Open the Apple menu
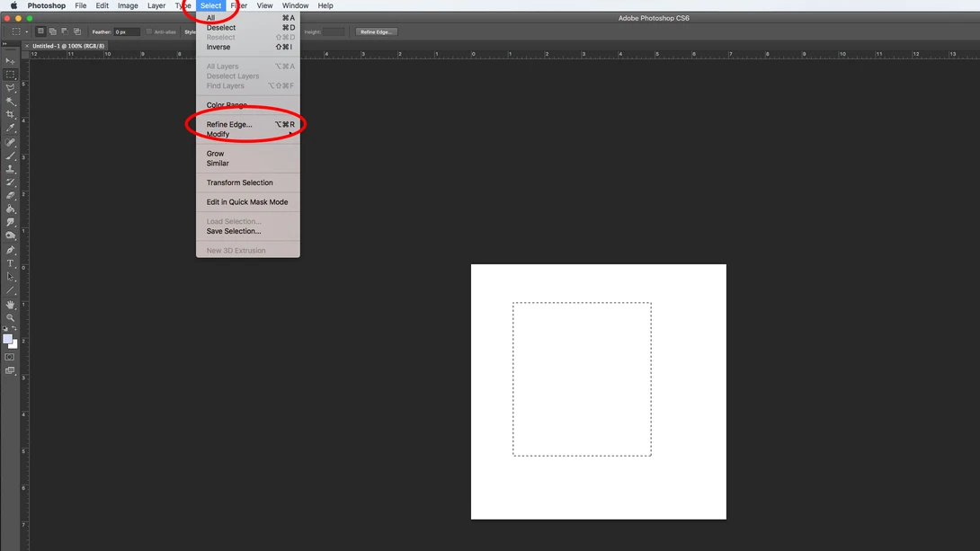 coord(13,5)
